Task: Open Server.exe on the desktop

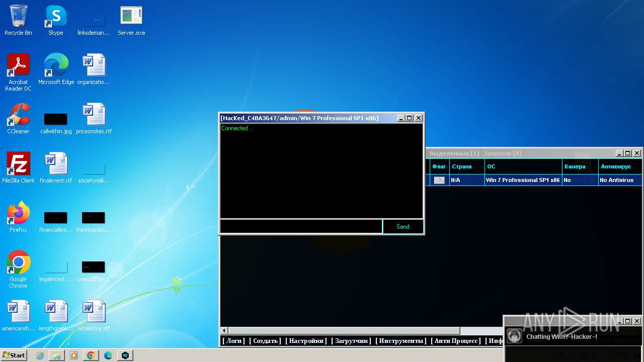Action: coord(131,20)
